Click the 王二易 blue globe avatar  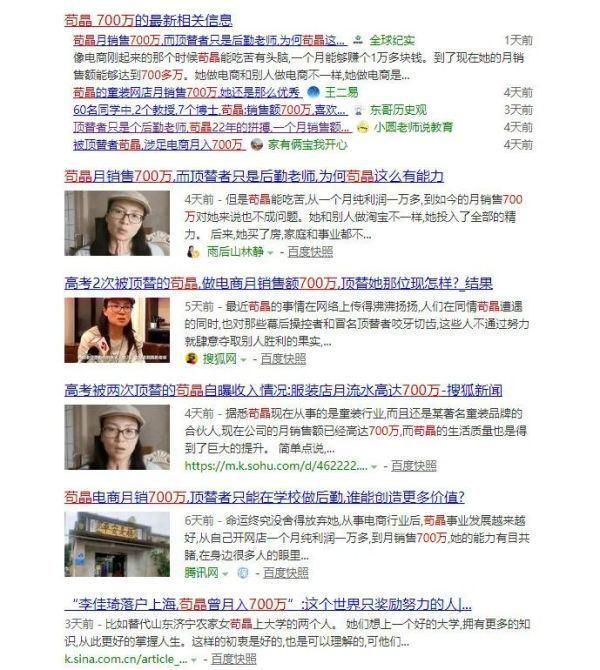(314, 92)
